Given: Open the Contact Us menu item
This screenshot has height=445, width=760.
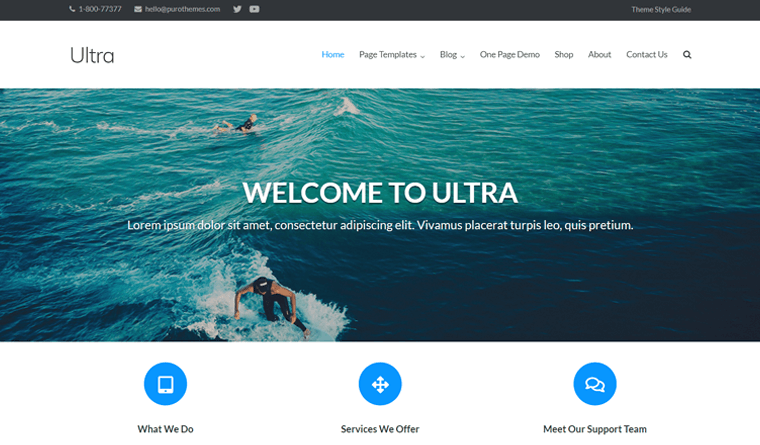Looking at the screenshot, I should click(x=647, y=54).
